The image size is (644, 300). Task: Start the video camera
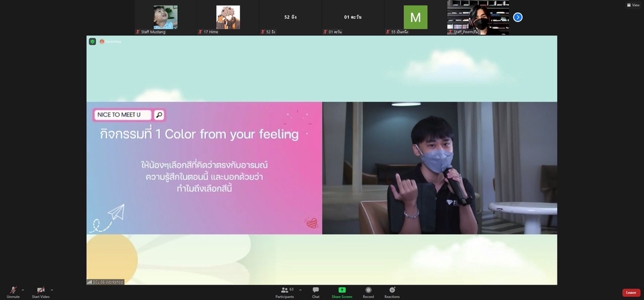(x=41, y=291)
